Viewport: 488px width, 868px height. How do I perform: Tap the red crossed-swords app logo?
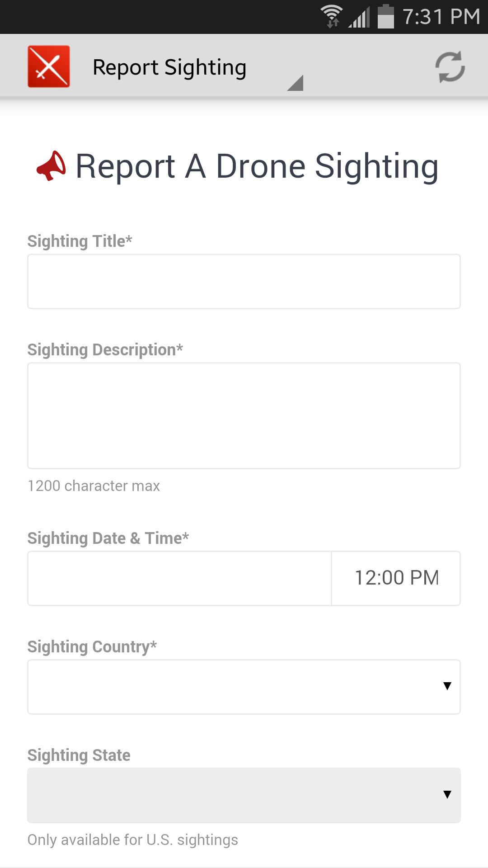[x=49, y=66]
